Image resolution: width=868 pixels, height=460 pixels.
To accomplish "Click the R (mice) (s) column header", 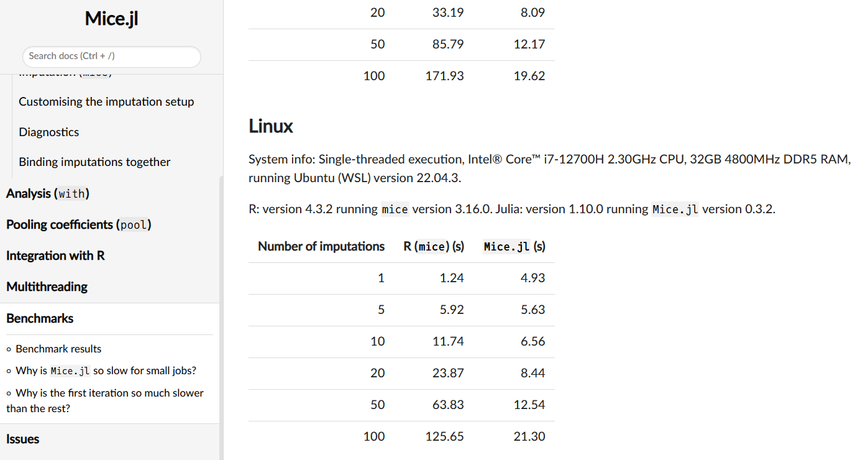I will 434,247.
